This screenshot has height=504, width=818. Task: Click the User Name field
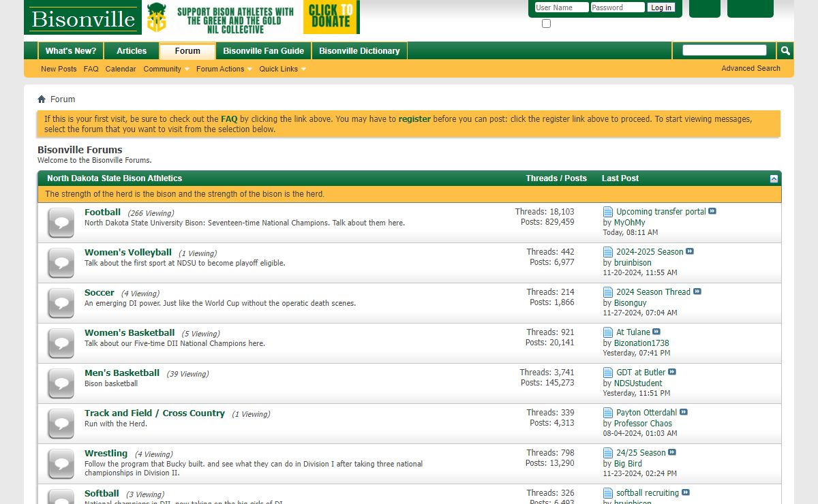(562, 7)
